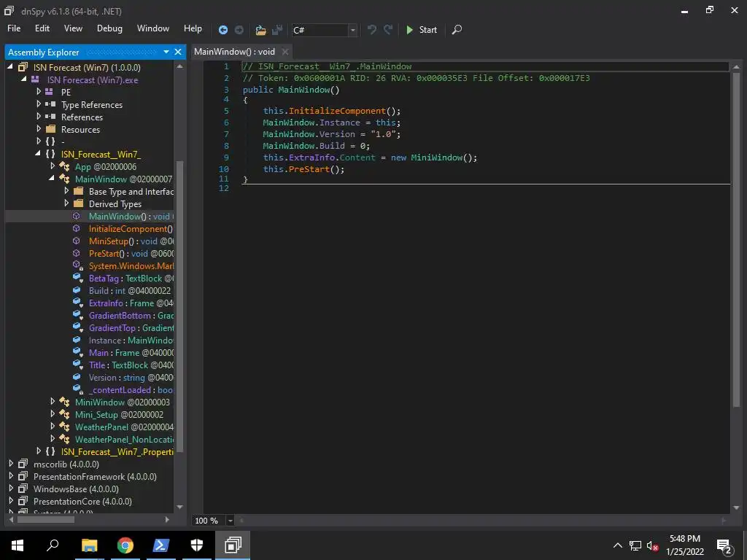
Task: Open PowerShell from the taskbar
Action: pyautogui.click(x=160, y=545)
